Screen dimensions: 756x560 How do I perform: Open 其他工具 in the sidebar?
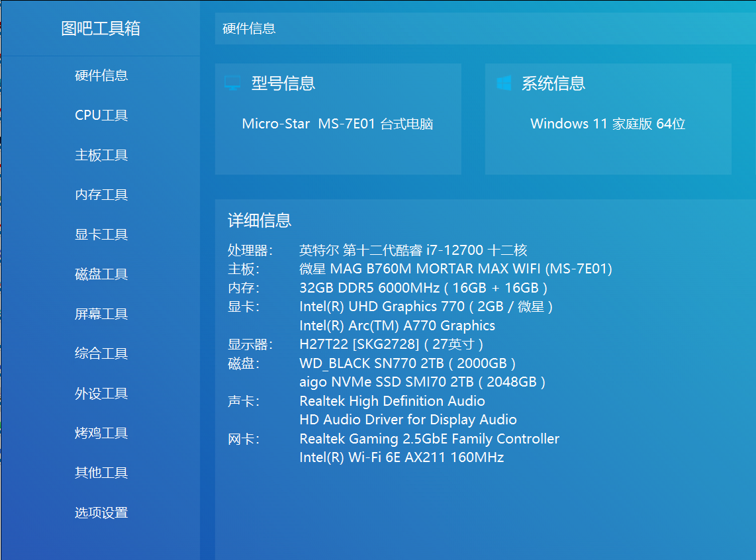101,473
